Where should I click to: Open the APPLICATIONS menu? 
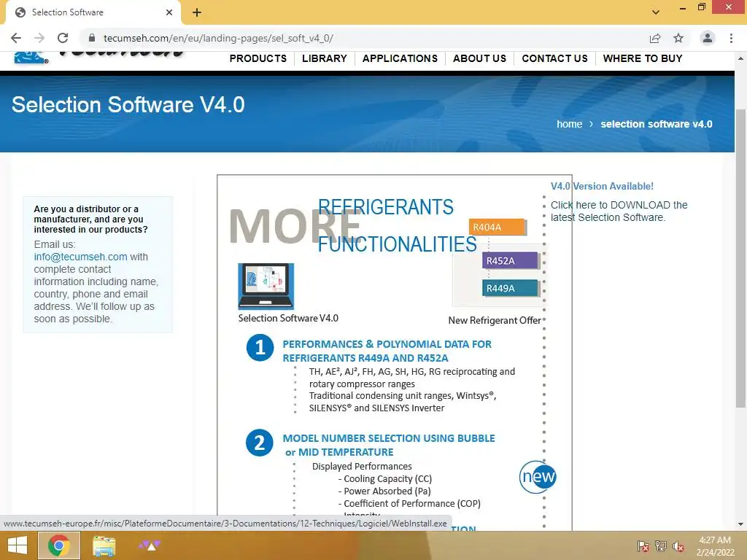[x=400, y=58]
